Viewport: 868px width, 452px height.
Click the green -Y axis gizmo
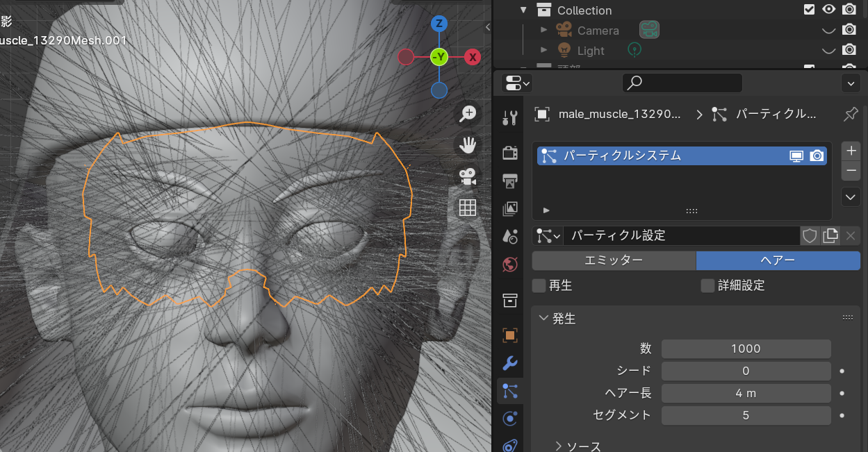[439, 57]
